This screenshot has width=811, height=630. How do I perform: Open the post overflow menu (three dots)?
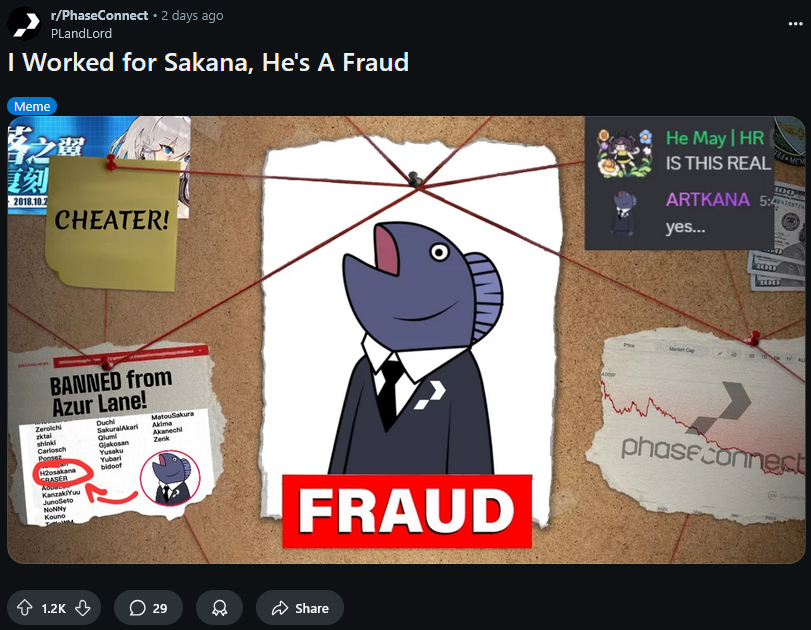click(795, 24)
